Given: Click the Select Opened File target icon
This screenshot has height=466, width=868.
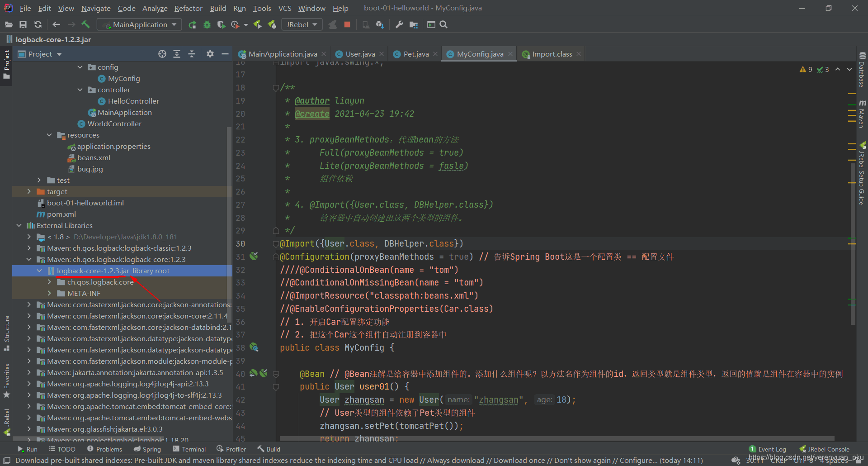Looking at the screenshot, I should click(162, 54).
